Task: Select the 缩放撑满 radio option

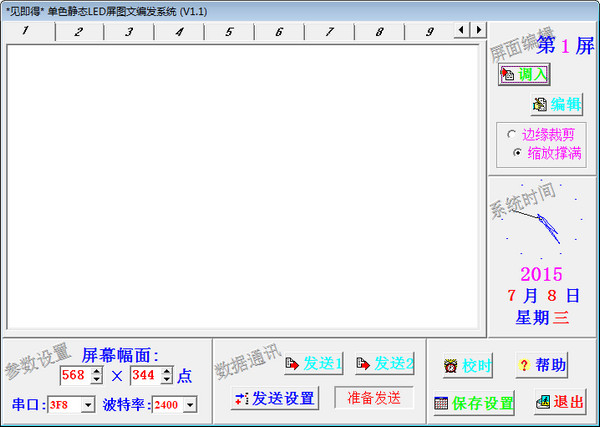Action: coord(517,152)
